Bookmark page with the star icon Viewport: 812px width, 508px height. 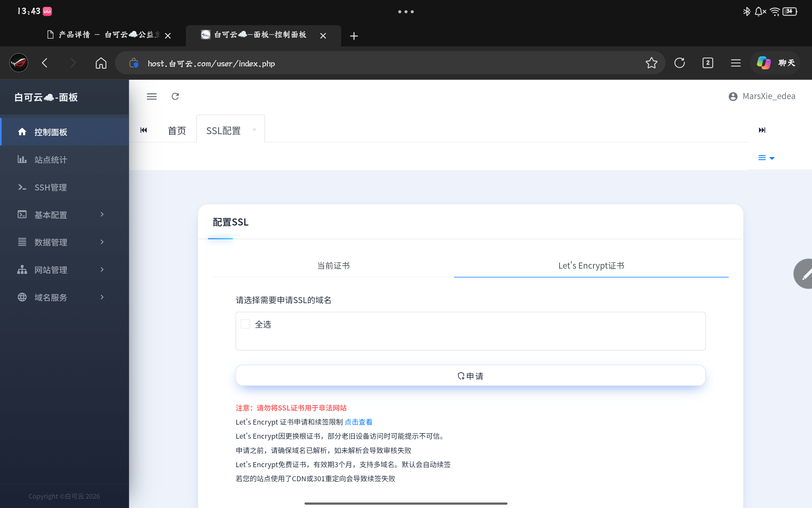[651, 63]
